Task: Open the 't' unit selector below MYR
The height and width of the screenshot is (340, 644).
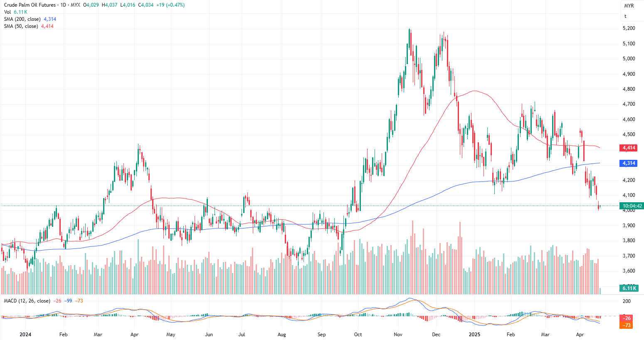Action: tap(625, 17)
